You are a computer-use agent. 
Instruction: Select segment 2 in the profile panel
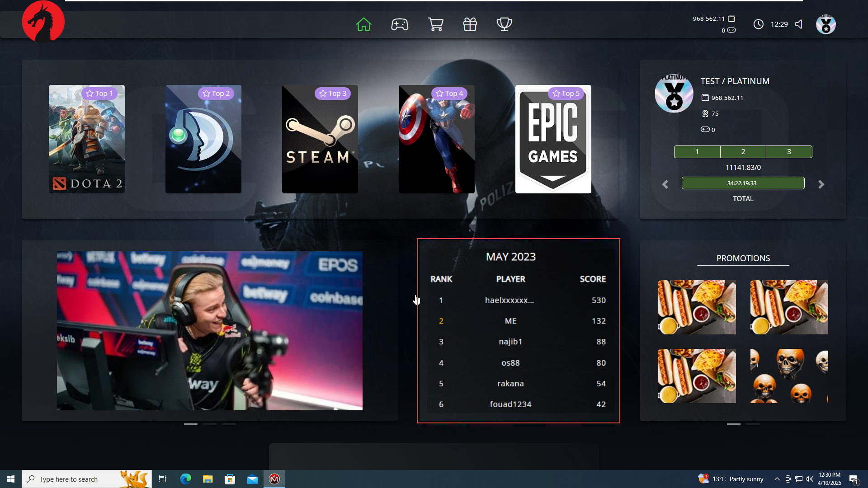pyautogui.click(x=743, y=152)
